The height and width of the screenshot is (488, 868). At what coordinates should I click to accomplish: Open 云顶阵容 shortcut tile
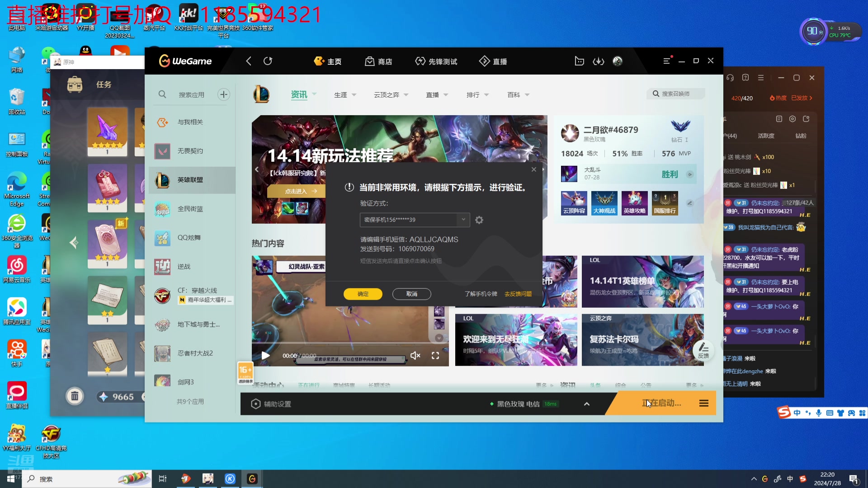point(574,203)
